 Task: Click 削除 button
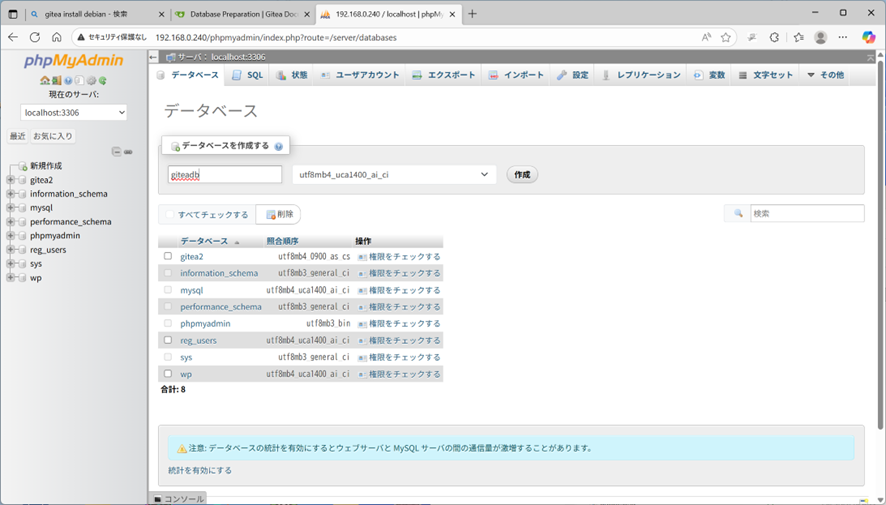pyautogui.click(x=279, y=214)
